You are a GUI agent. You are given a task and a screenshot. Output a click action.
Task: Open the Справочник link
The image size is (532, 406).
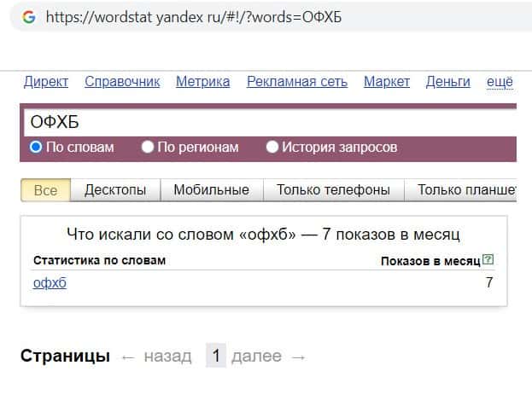click(122, 81)
